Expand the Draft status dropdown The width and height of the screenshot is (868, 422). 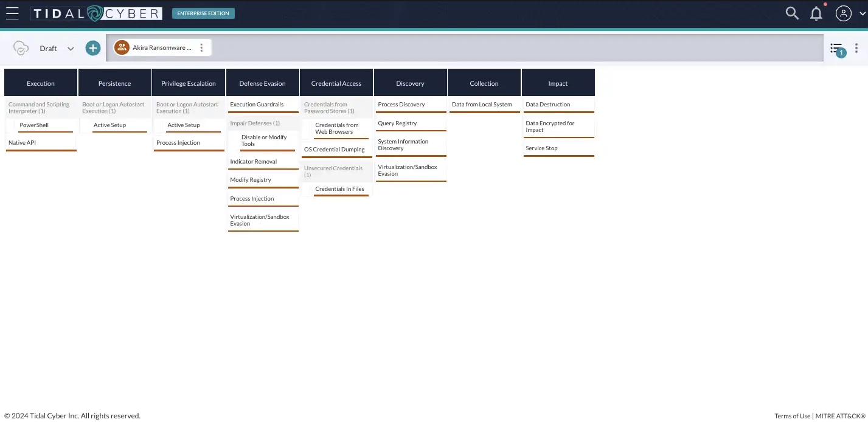pos(71,49)
